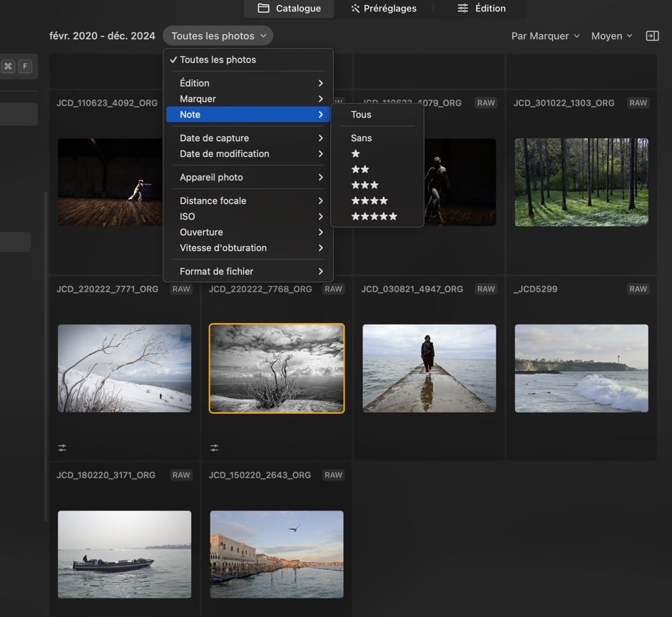Select the snowy tree photo JCD_220222_7771_ORG

tap(124, 368)
